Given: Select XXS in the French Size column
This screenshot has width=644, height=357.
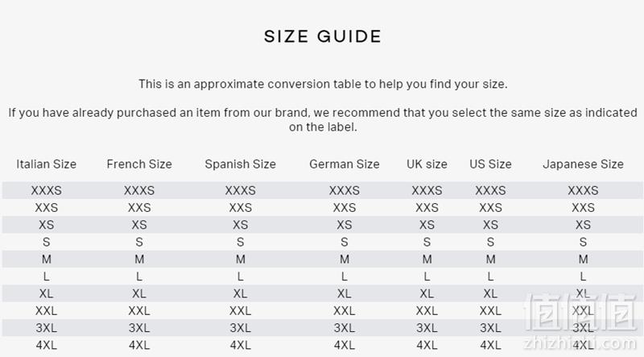Looking at the screenshot, I should coord(139,208).
